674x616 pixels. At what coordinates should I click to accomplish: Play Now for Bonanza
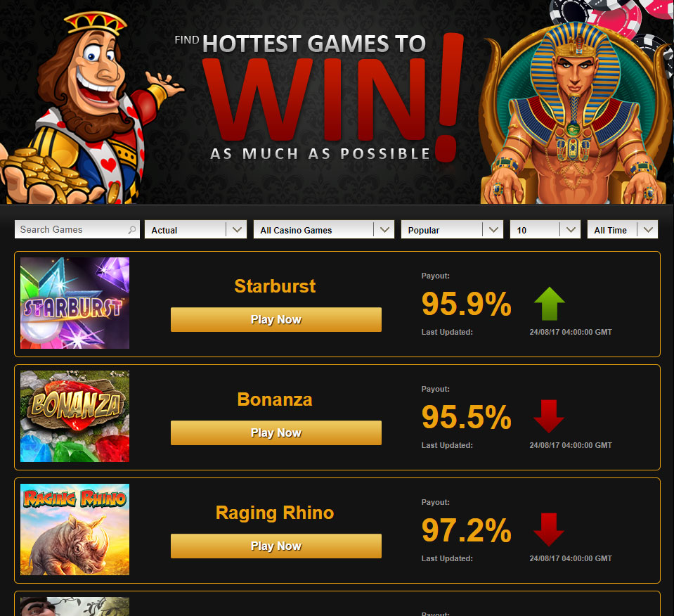tap(276, 432)
